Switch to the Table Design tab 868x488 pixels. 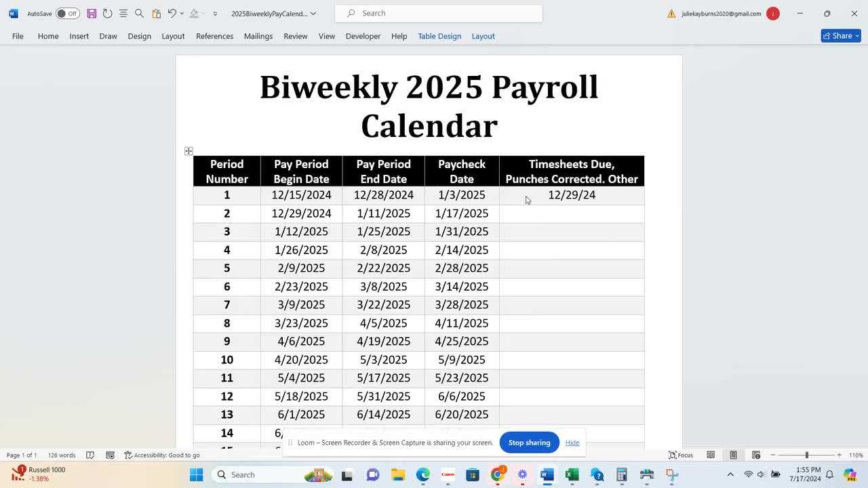(x=439, y=36)
